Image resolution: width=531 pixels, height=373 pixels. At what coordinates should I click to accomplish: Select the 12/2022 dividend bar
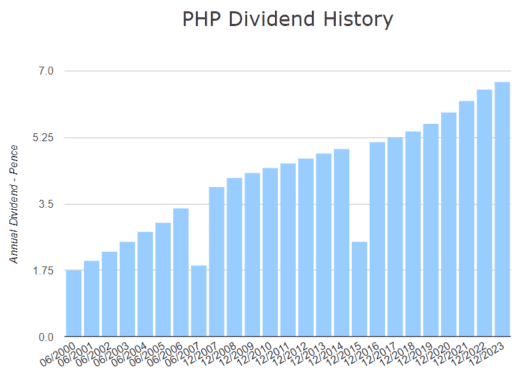[484, 213]
